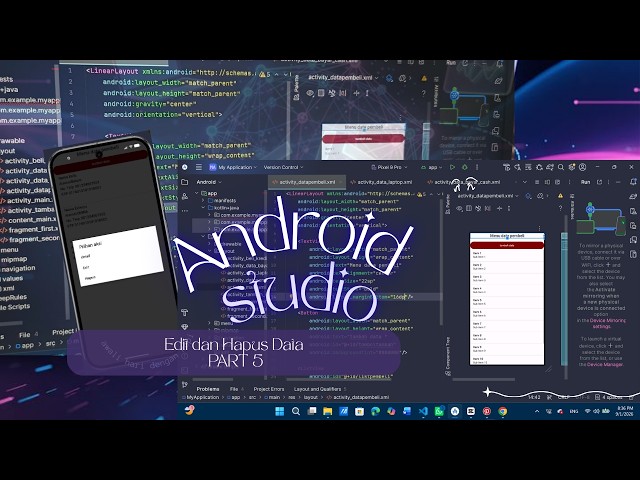Open the Layout and Qualifiers tab

(x=320, y=389)
